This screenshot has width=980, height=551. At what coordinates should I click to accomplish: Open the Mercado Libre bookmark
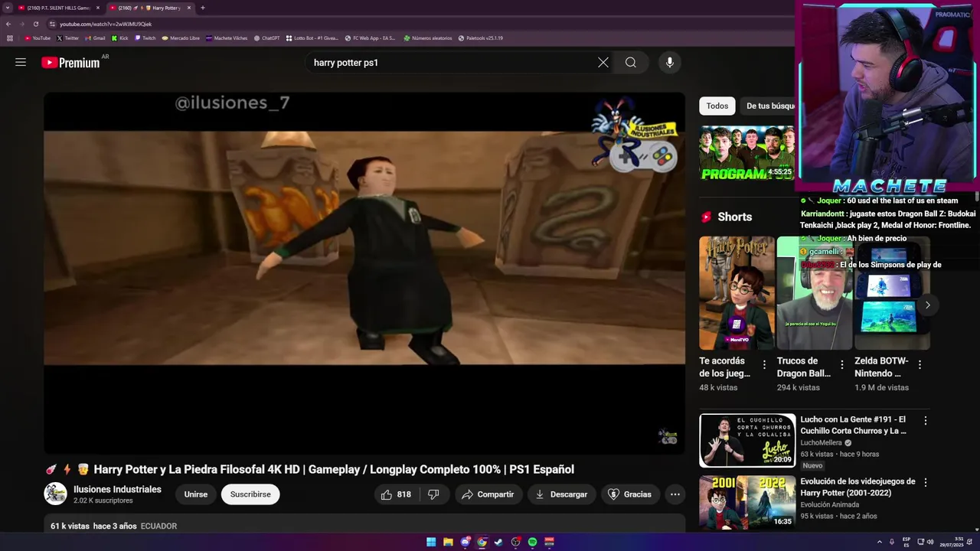pyautogui.click(x=181, y=38)
